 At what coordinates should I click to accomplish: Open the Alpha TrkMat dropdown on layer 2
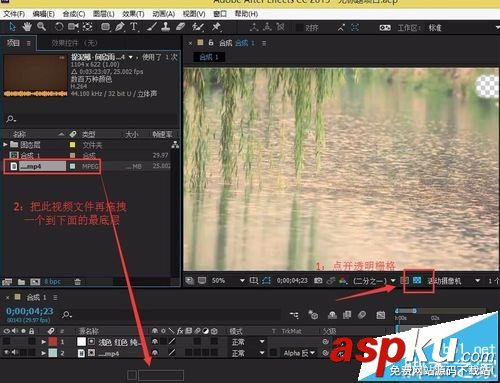pos(299,353)
